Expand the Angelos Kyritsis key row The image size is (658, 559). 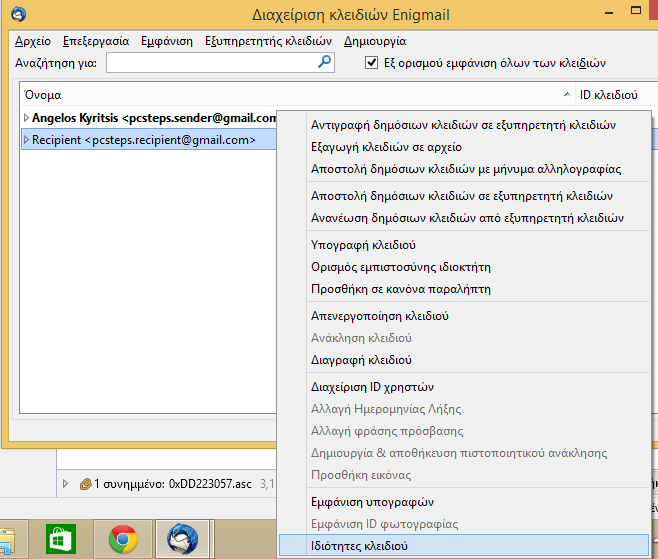click(x=26, y=118)
